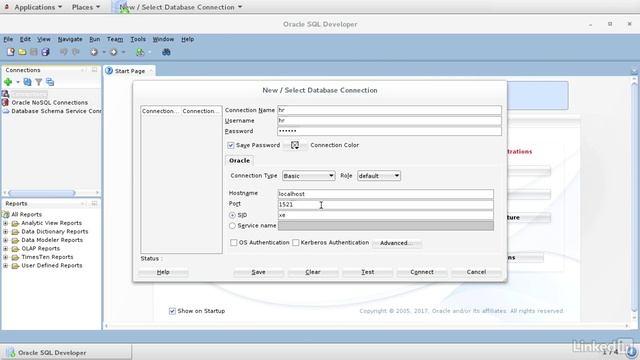Image resolution: width=640 pixels, height=360 pixels.
Task: Minimize the Connections panel
Action: pyautogui.click(x=94, y=70)
